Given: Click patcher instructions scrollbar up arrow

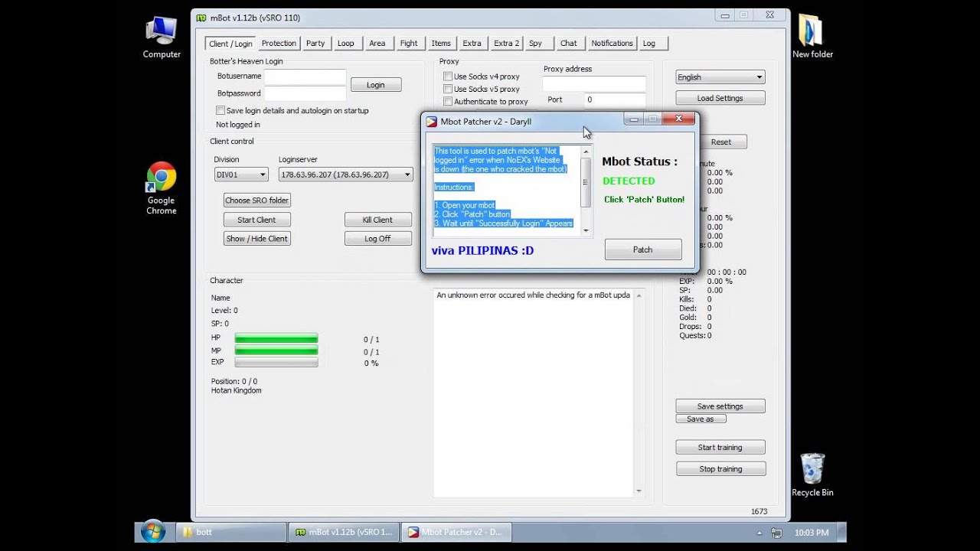Looking at the screenshot, I should click(586, 151).
